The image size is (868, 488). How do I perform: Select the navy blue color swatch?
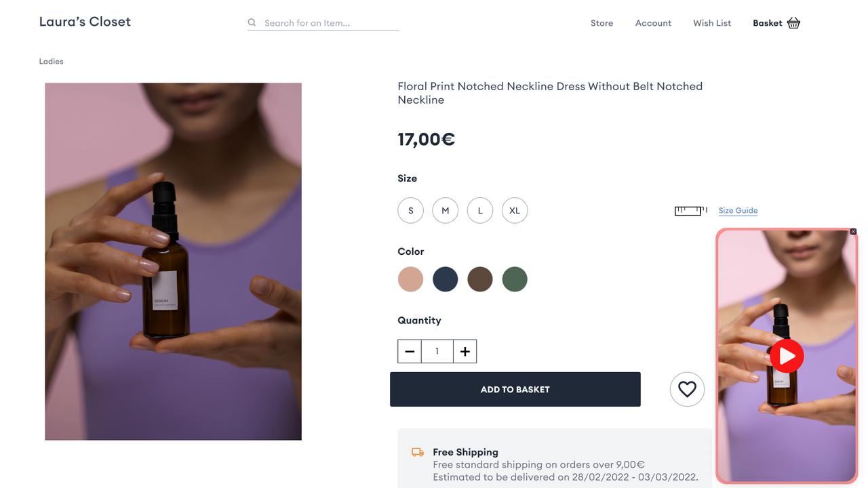(x=445, y=279)
